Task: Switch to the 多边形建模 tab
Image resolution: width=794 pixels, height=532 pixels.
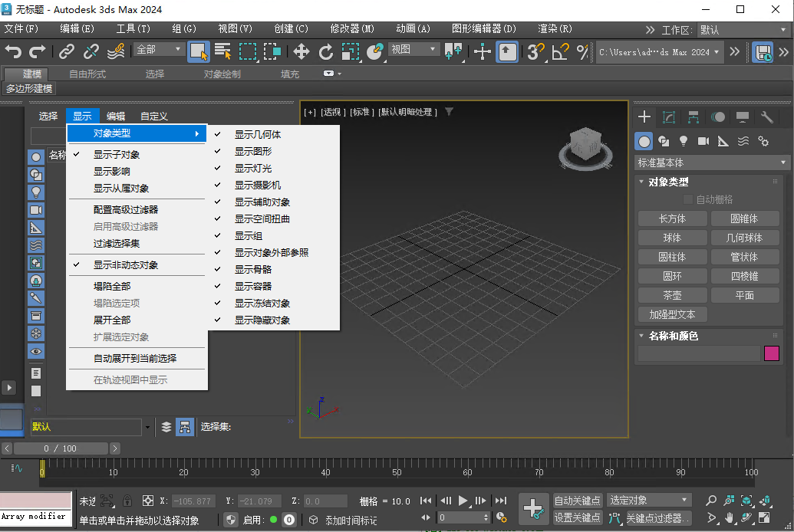Action: coord(30,88)
